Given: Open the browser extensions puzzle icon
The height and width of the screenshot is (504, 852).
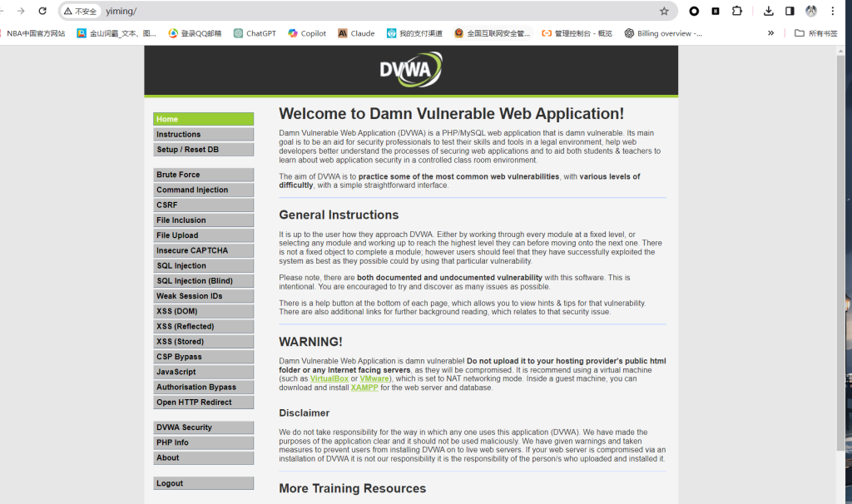Looking at the screenshot, I should coord(736,12).
